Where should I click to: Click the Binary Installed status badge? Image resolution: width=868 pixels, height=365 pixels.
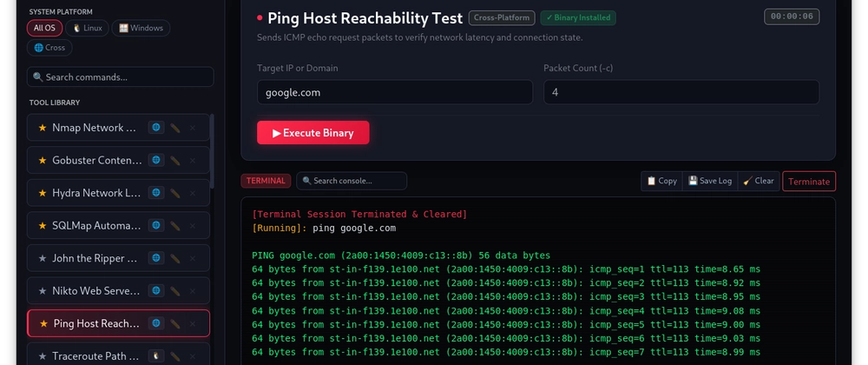pos(578,17)
